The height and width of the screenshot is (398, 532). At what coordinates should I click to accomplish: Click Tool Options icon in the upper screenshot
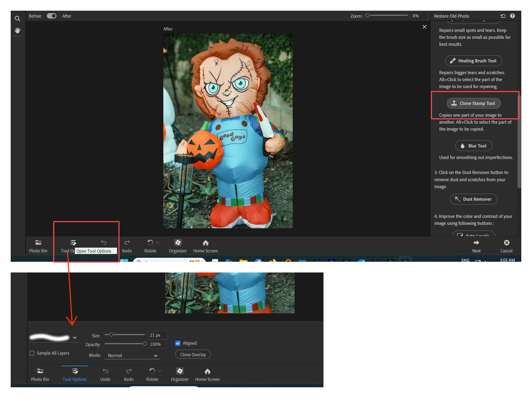tap(73, 242)
